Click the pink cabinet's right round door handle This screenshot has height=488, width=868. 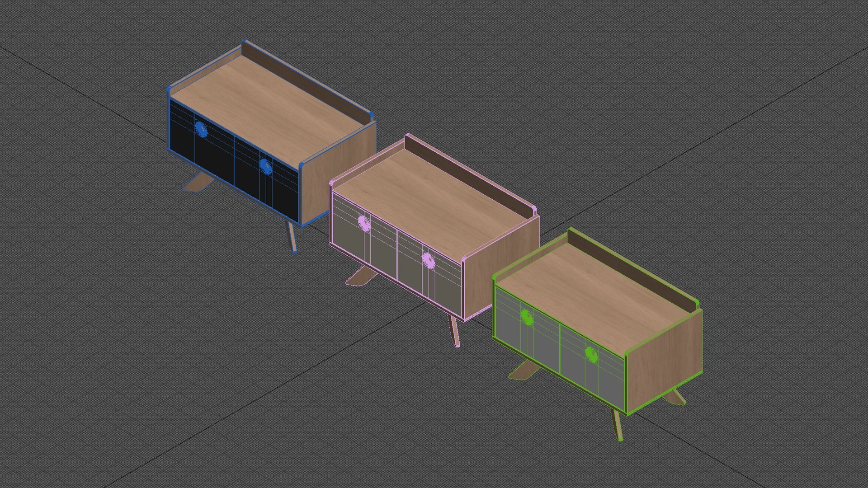coord(428,261)
